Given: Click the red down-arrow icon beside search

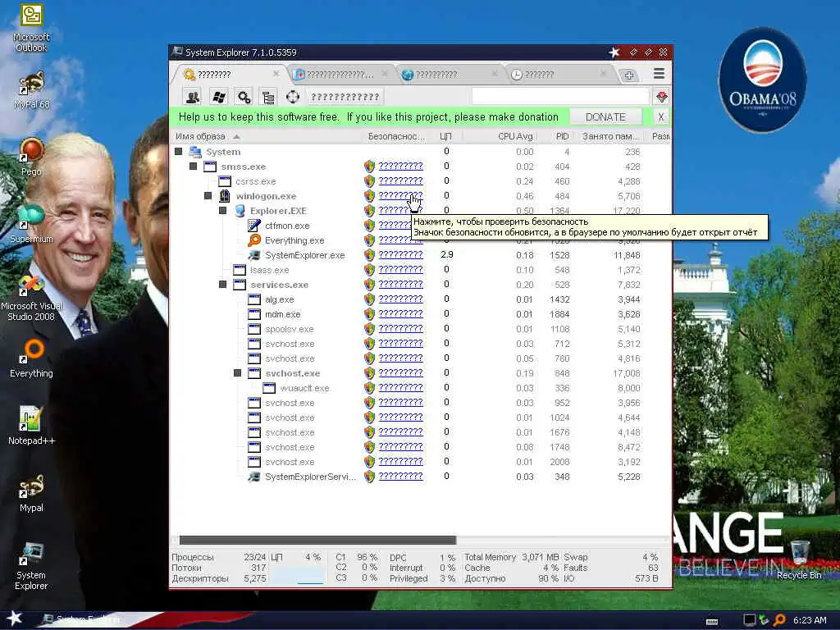Looking at the screenshot, I should 662,97.
